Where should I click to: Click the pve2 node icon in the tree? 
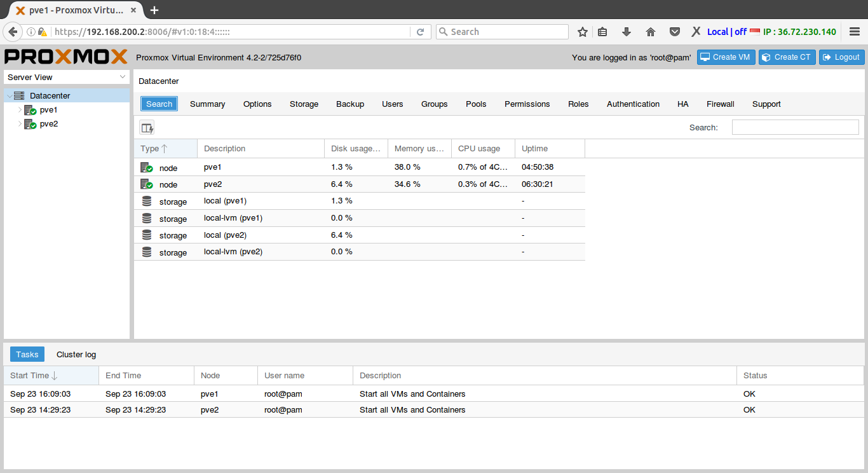[x=31, y=124]
